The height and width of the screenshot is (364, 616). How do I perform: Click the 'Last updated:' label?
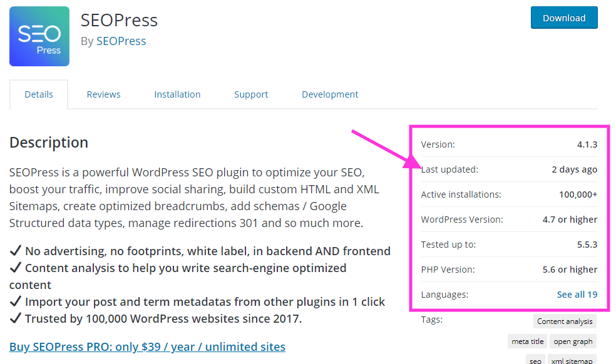(x=449, y=169)
